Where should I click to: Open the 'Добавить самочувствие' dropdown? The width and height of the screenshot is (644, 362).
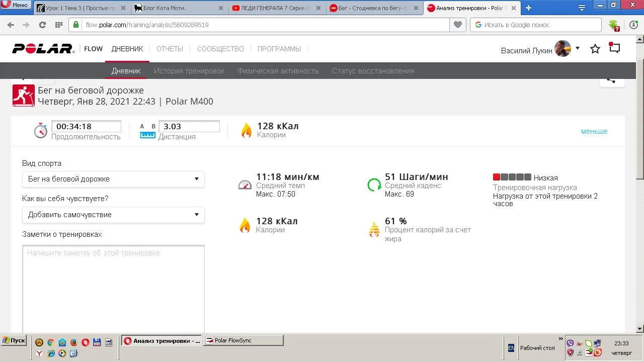(x=113, y=215)
